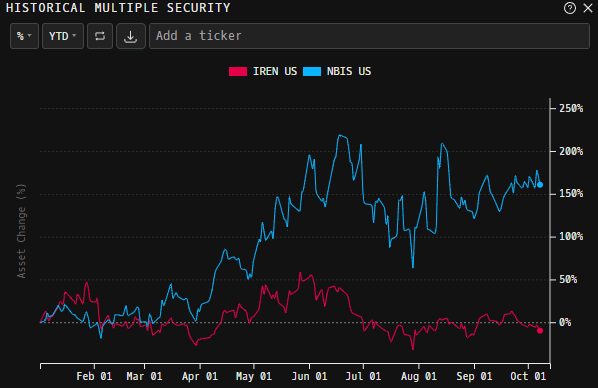Click the blue NBIS endpoint marker

pos(540,185)
